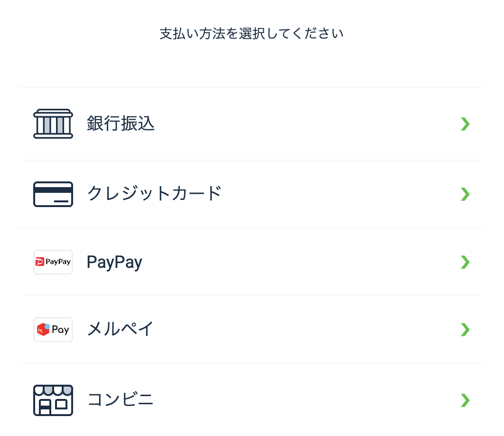Select the 銀行振込 text label
This screenshot has width=504, height=436.
tap(121, 124)
